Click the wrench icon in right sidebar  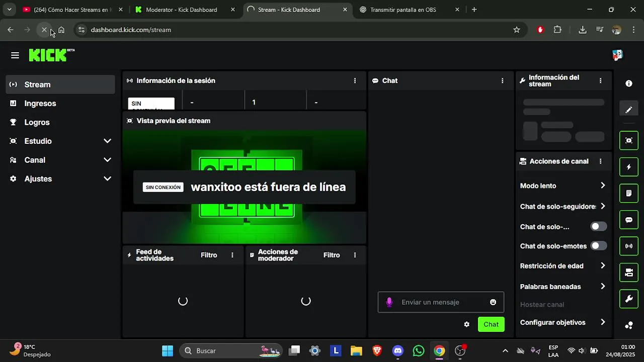(629, 299)
